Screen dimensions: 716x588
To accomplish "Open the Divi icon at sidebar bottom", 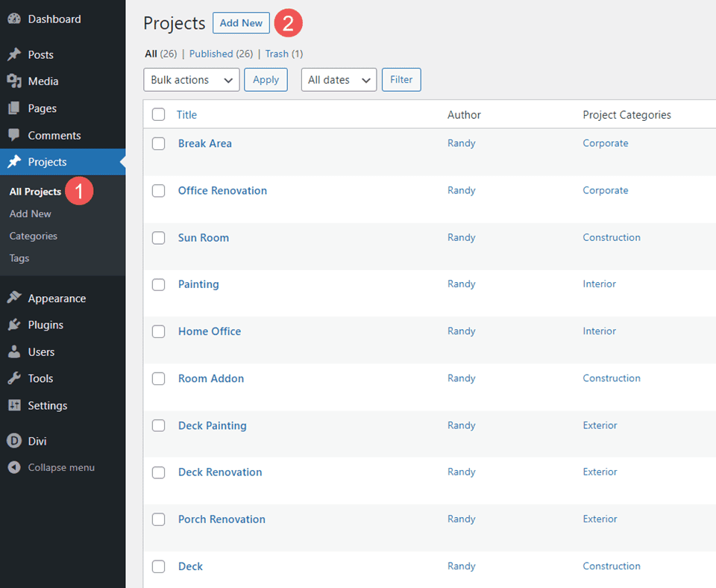I will pos(15,440).
